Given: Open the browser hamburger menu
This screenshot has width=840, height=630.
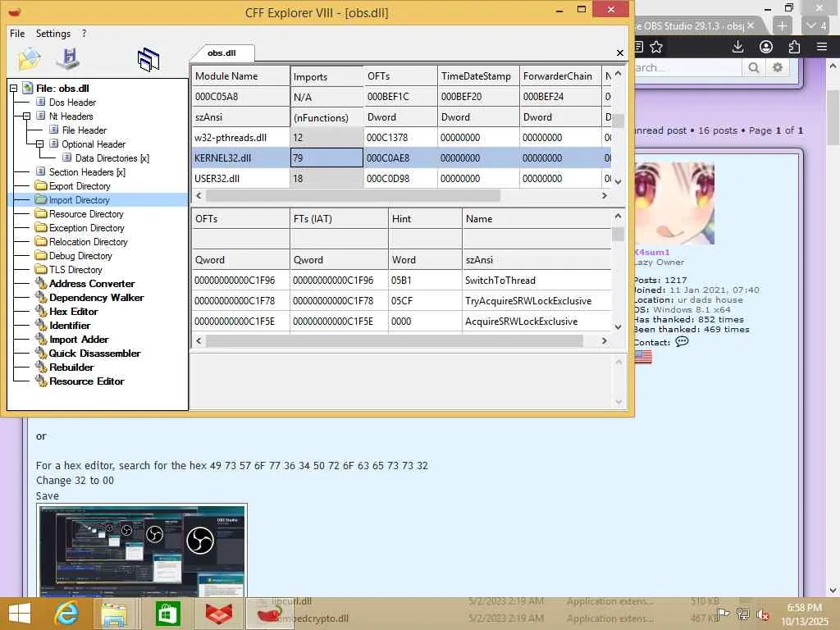Looking at the screenshot, I should [822, 47].
